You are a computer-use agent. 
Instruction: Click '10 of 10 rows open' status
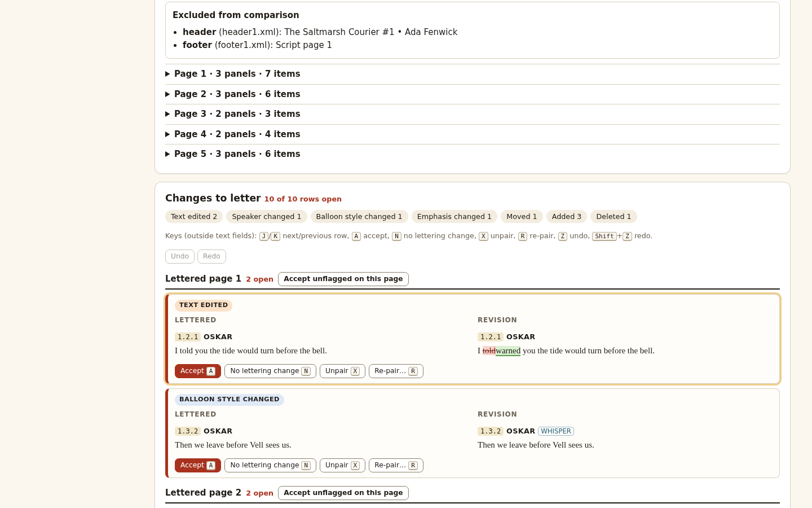[x=303, y=199]
